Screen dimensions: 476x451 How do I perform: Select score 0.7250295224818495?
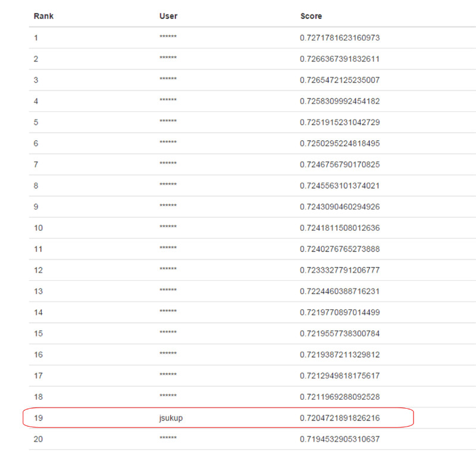340,143
